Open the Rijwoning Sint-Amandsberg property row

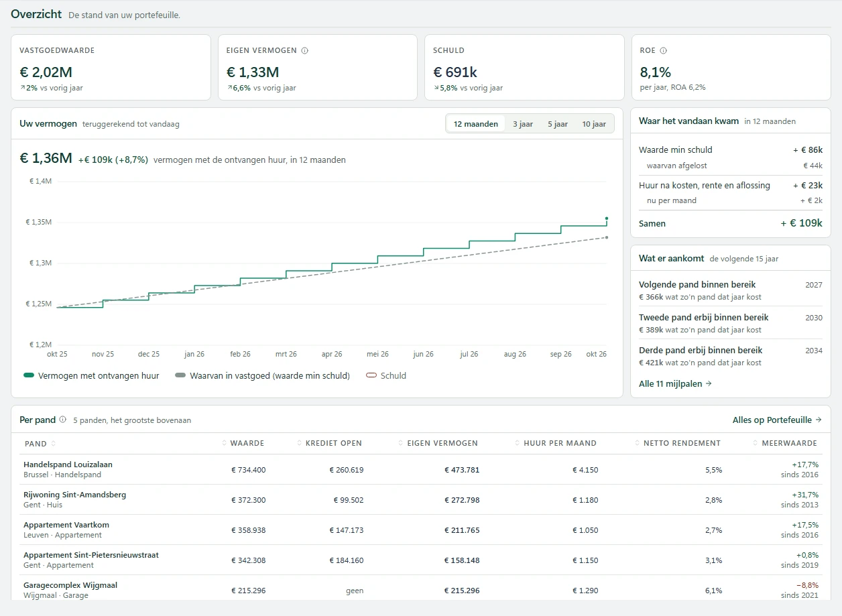pyautogui.click(x=421, y=499)
